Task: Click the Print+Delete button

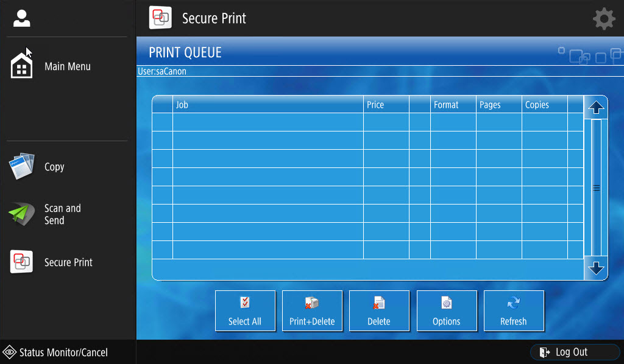Action: pos(312,311)
